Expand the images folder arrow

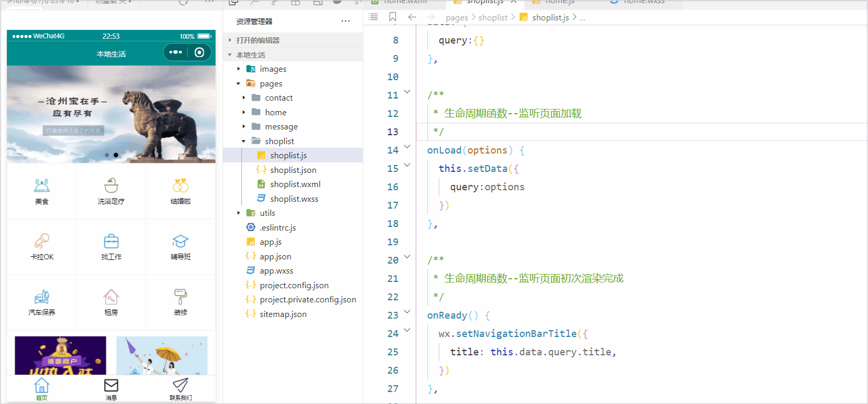239,69
